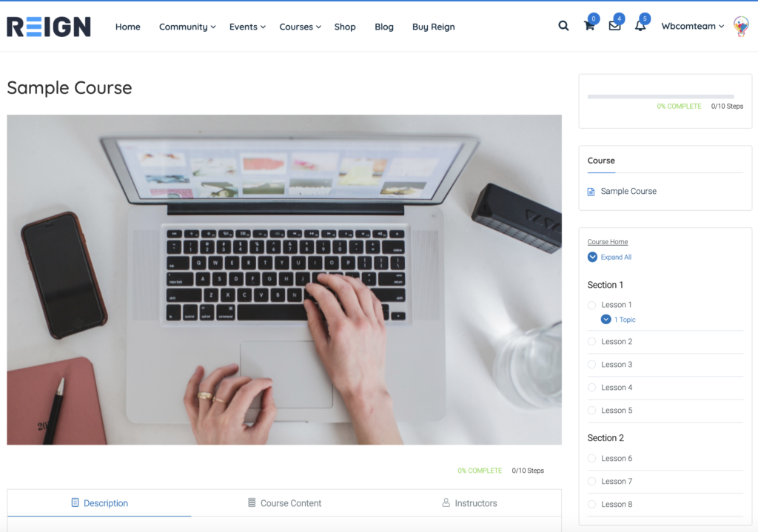Toggle Lesson 2 completion circle
Viewport: 758px width, 532px height.
[591, 342]
